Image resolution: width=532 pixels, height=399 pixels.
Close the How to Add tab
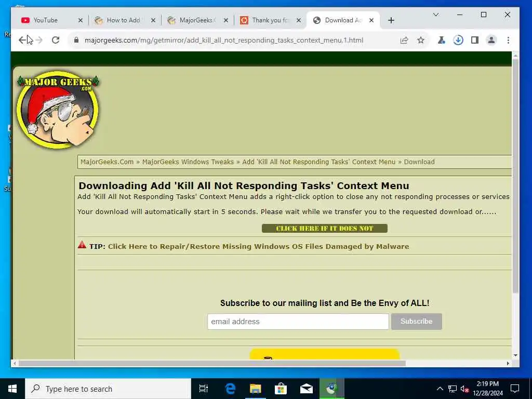153,20
